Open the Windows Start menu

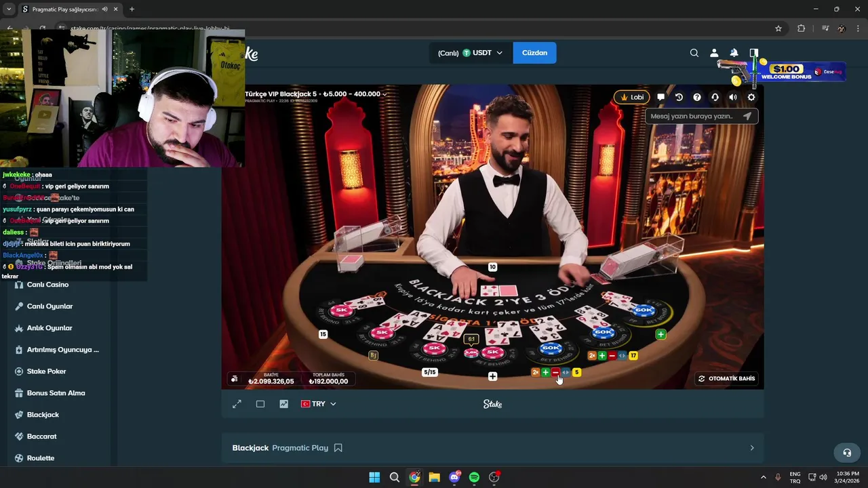tap(374, 477)
